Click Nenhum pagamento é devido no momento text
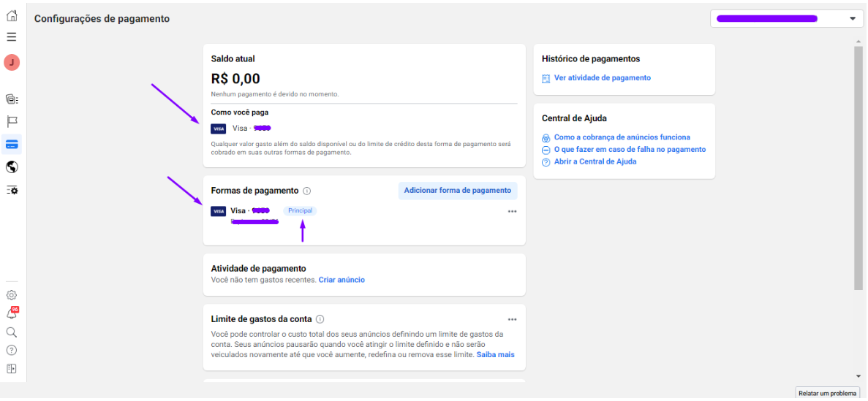Image resolution: width=868 pixels, height=401 pixels. (275, 94)
